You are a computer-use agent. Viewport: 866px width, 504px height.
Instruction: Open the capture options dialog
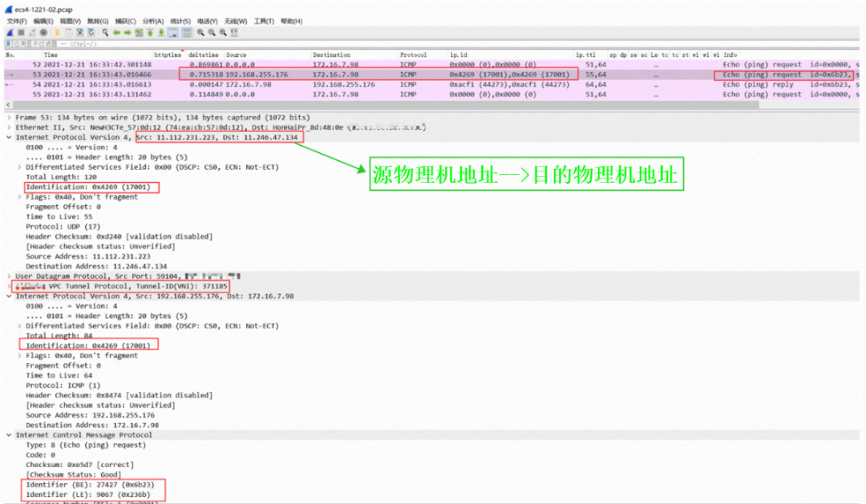[x=43, y=33]
